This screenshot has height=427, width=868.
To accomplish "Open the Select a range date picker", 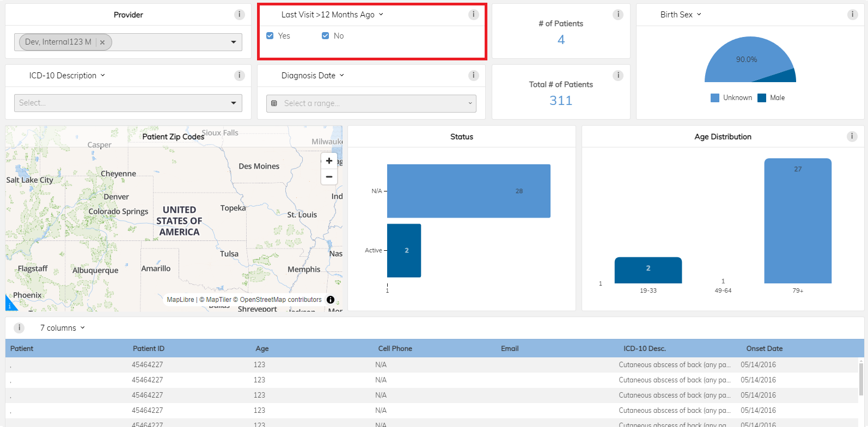I will pyautogui.click(x=371, y=103).
